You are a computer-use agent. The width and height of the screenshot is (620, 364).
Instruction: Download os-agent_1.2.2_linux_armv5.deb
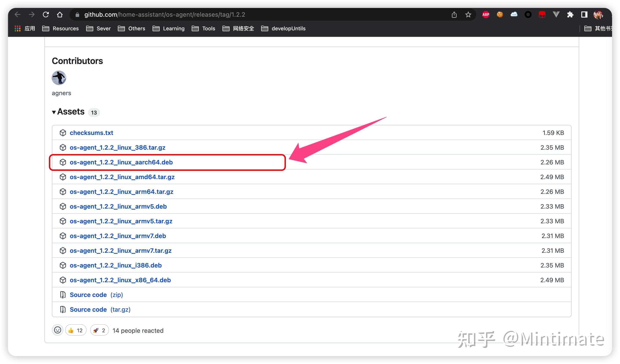(118, 207)
